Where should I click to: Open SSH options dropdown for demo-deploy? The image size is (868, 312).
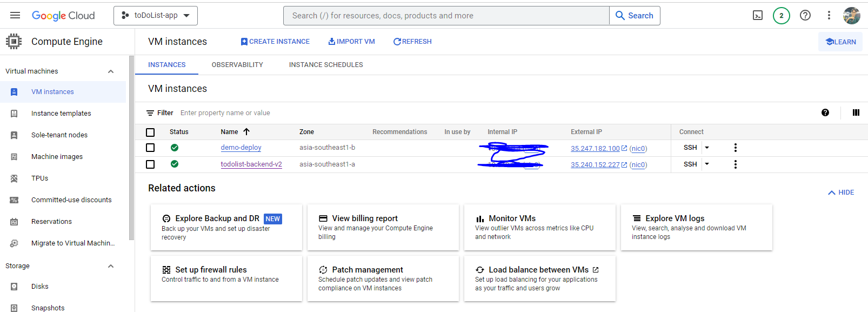click(x=706, y=148)
